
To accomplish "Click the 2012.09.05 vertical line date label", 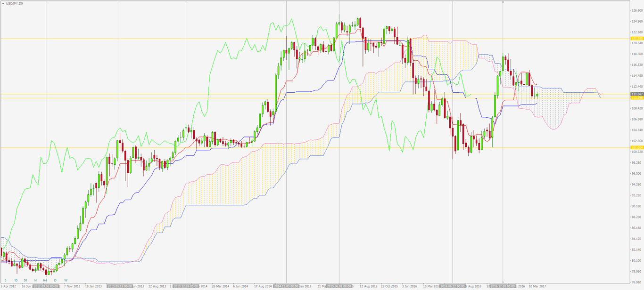I will tap(46, 286).
